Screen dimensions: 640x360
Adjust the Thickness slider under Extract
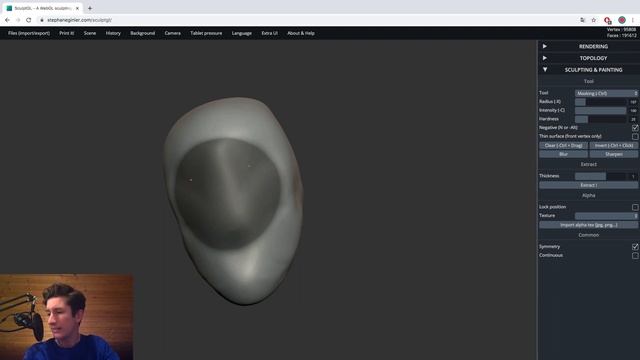point(600,176)
